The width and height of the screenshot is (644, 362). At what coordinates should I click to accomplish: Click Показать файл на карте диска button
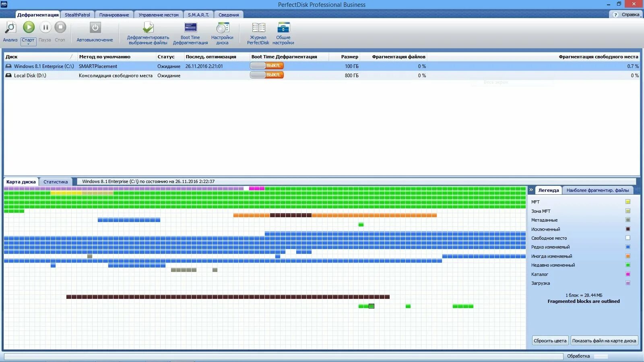[x=604, y=341]
